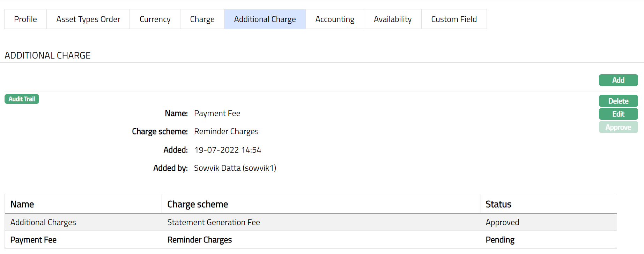Go to the Currency tab
This screenshot has height=254, width=644.
(x=155, y=19)
